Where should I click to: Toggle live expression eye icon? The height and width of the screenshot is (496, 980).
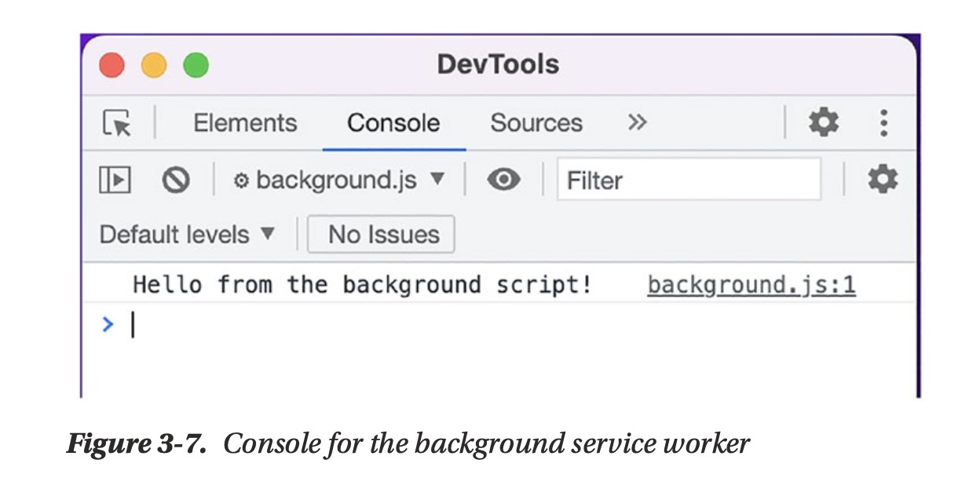pyautogui.click(x=503, y=180)
